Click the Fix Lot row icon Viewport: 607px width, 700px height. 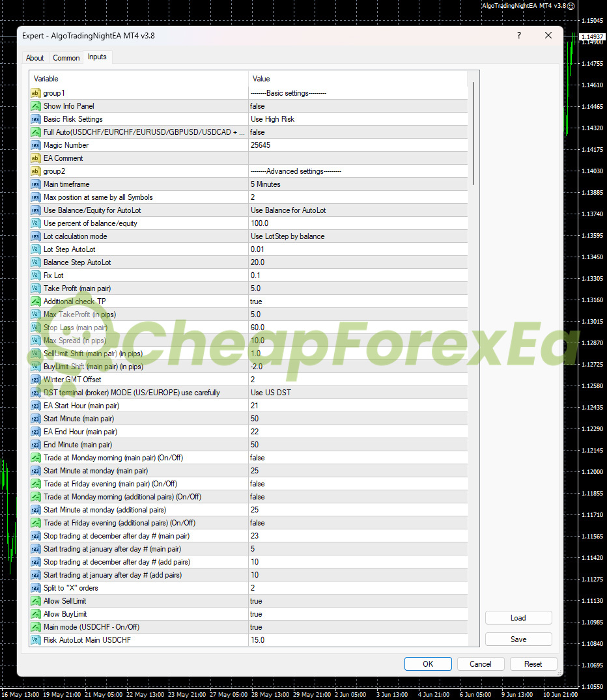coord(36,275)
